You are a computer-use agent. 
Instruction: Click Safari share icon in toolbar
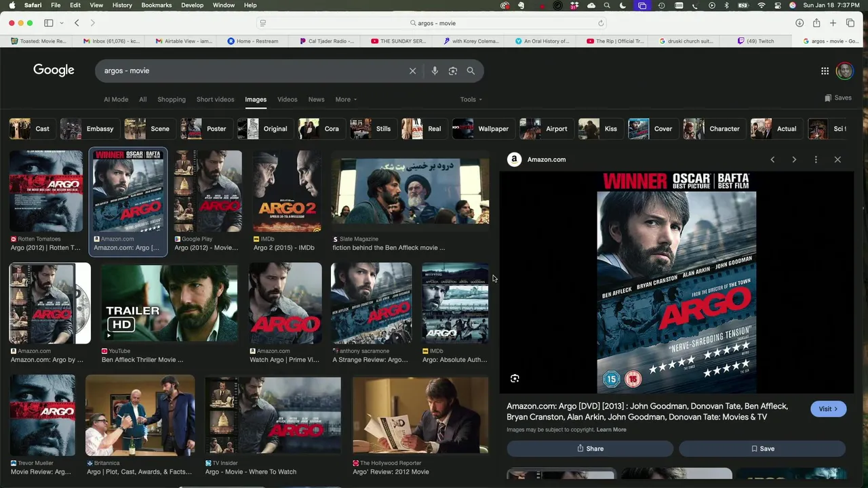click(x=816, y=23)
